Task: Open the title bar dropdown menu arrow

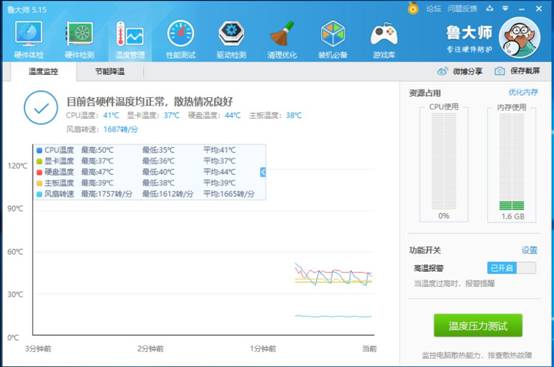Action: pyautogui.click(x=506, y=8)
